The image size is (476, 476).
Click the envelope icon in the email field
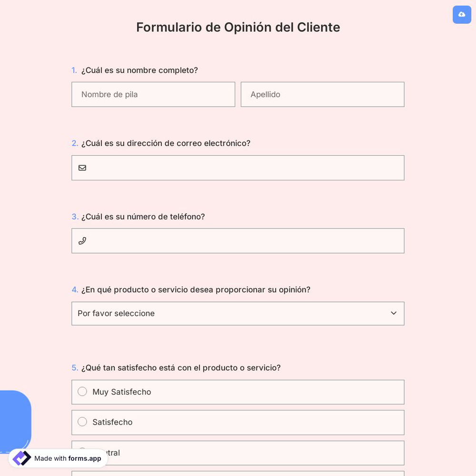point(82,168)
